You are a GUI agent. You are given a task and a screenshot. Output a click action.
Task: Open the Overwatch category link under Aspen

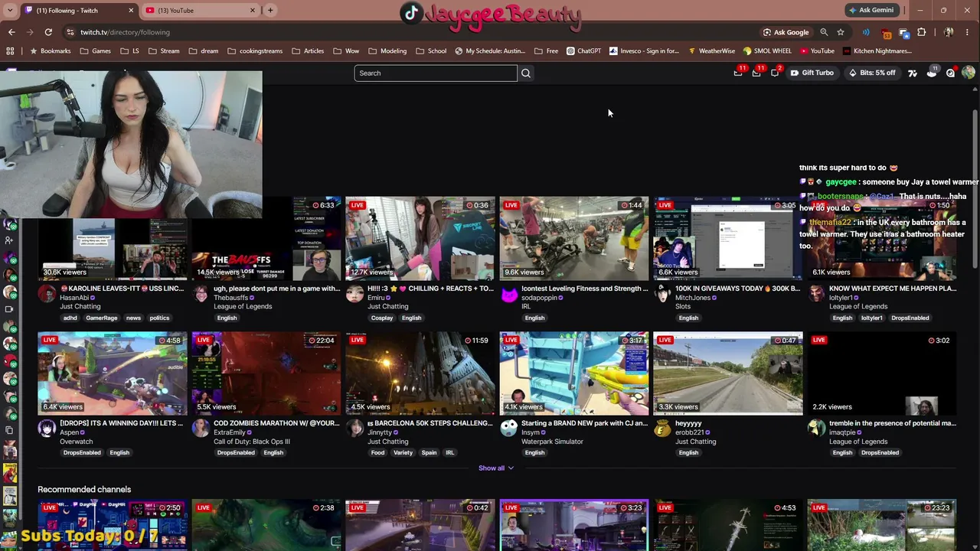(77, 442)
